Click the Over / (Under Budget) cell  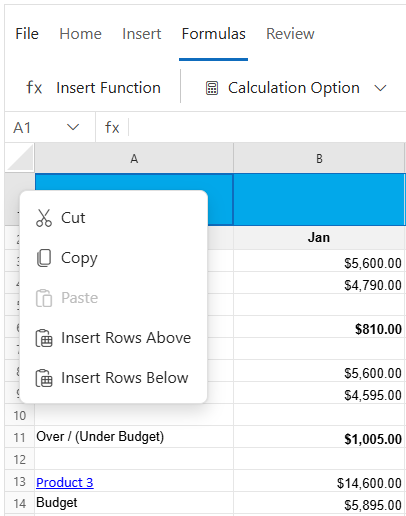tap(134, 437)
